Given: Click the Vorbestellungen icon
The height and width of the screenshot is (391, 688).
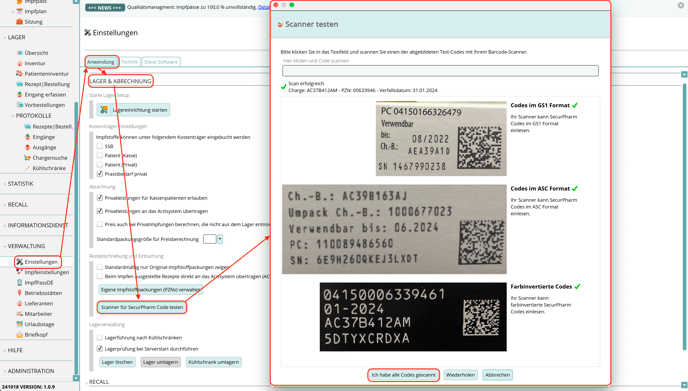Looking at the screenshot, I should click(x=19, y=105).
